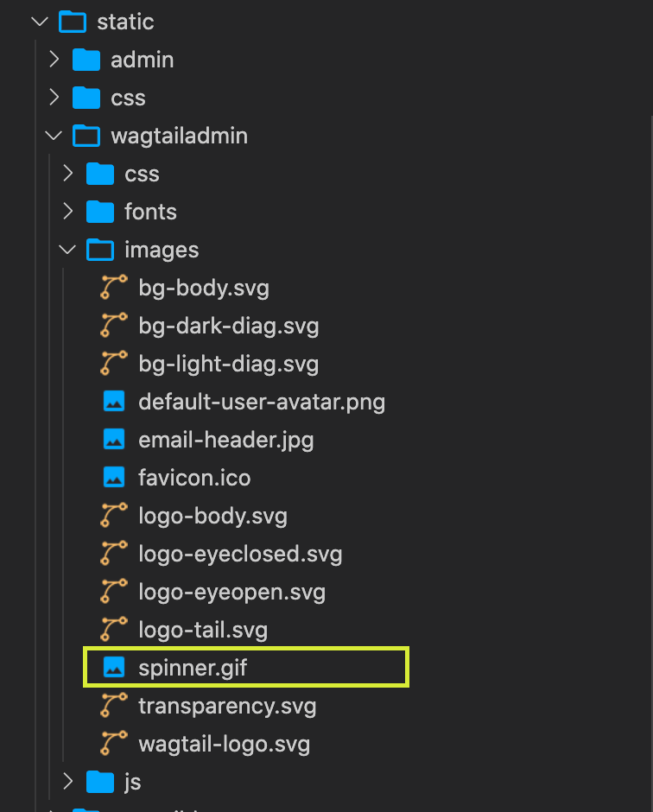This screenshot has width=653, height=812.
Task: Collapse the images folder chevron
Action: (x=68, y=250)
